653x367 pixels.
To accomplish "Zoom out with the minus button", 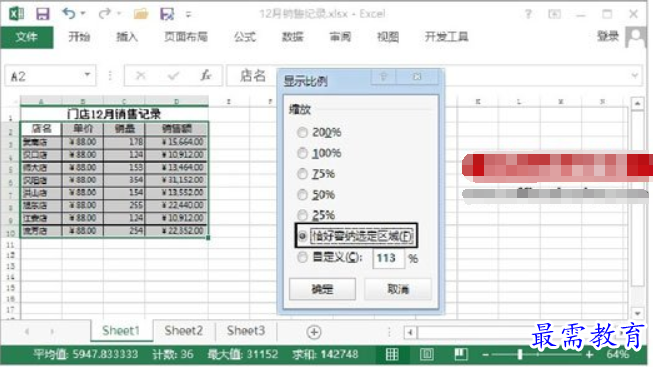I will tap(486, 355).
